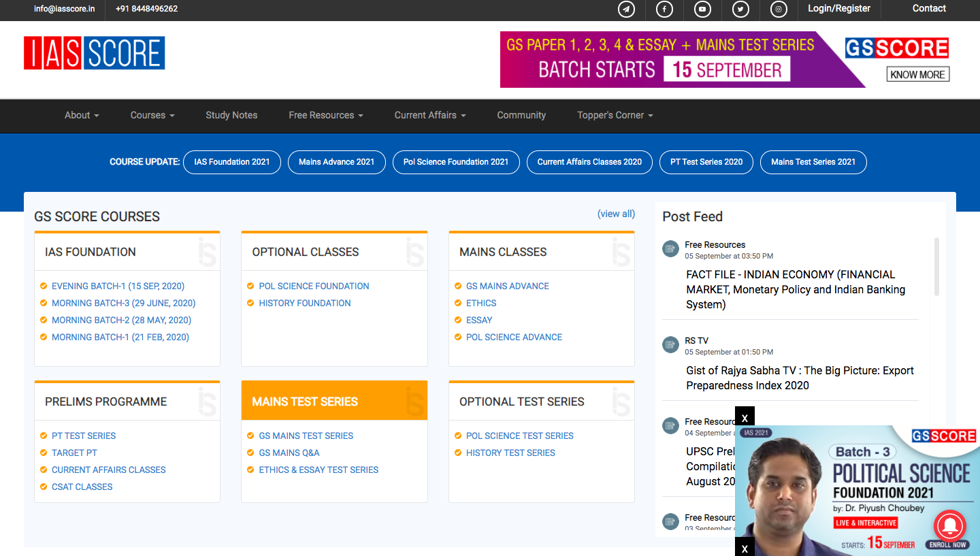The width and height of the screenshot is (980, 556).
Task: Click KNOW MORE on the banner
Action: [x=918, y=74]
